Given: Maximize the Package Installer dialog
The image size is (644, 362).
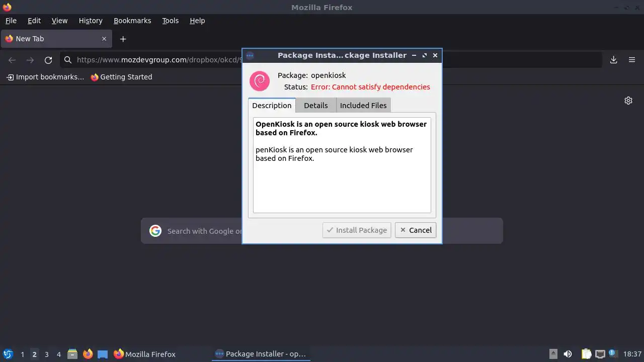Looking at the screenshot, I should [425, 55].
